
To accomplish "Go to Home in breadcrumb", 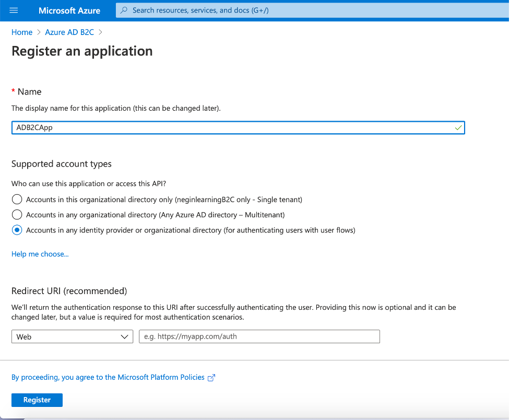I will pyautogui.click(x=22, y=32).
